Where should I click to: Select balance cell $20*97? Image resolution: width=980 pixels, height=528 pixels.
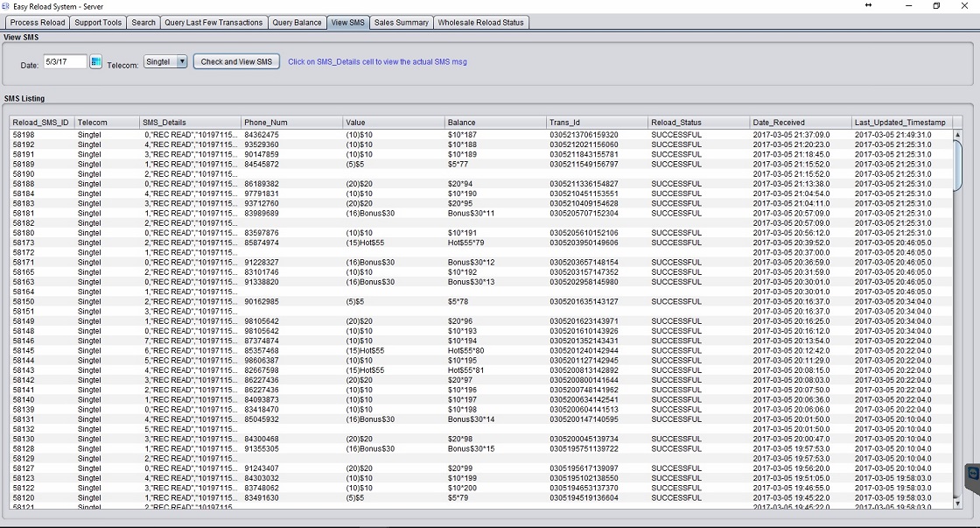(496, 380)
